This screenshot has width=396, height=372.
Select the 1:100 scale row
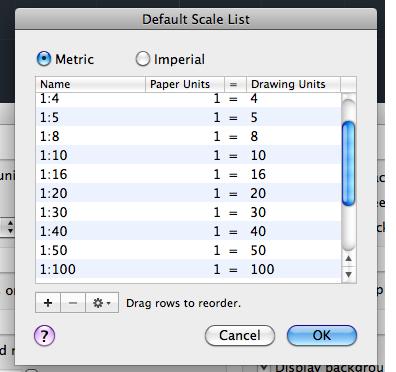click(x=188, y=269)
